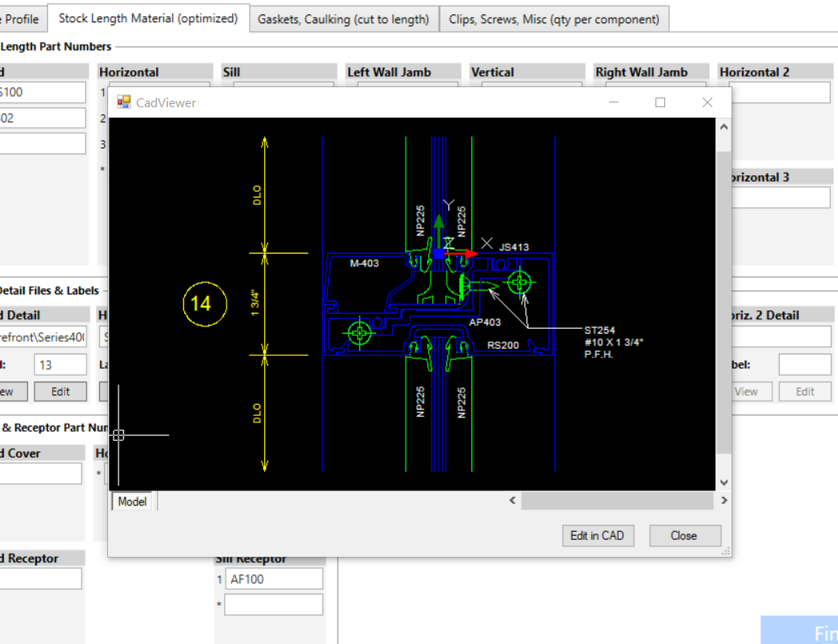Minimize the CadViewer window
Image resolution: width=838 pixels, height=644 pixels.
pyautogui.click(x=614, y=102)
